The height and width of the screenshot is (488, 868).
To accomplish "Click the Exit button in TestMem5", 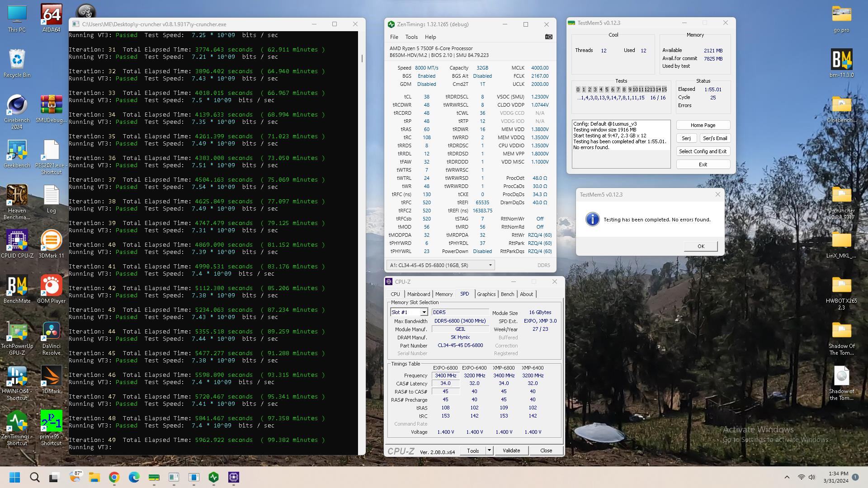I will pyautogui.click(x=703, y=164).
